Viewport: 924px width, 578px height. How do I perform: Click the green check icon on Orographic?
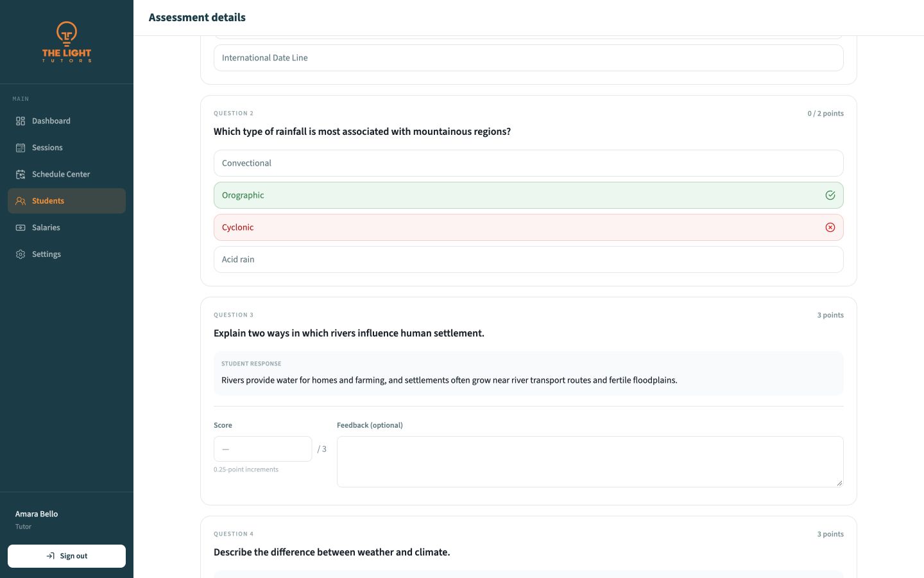830,195
